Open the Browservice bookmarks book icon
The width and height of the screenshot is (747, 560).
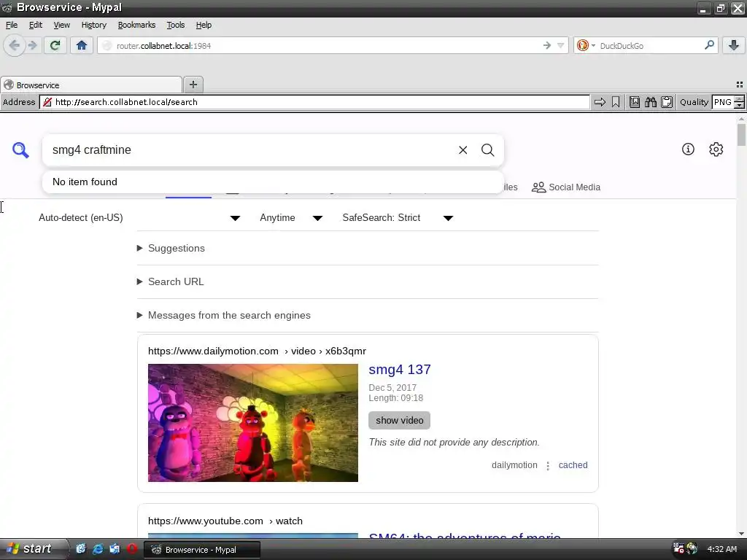635,102
